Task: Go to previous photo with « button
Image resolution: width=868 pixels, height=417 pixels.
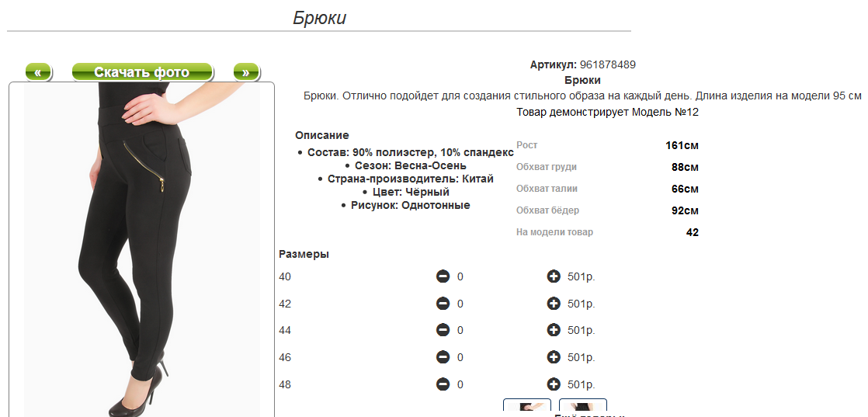Action: click(38, 72)
